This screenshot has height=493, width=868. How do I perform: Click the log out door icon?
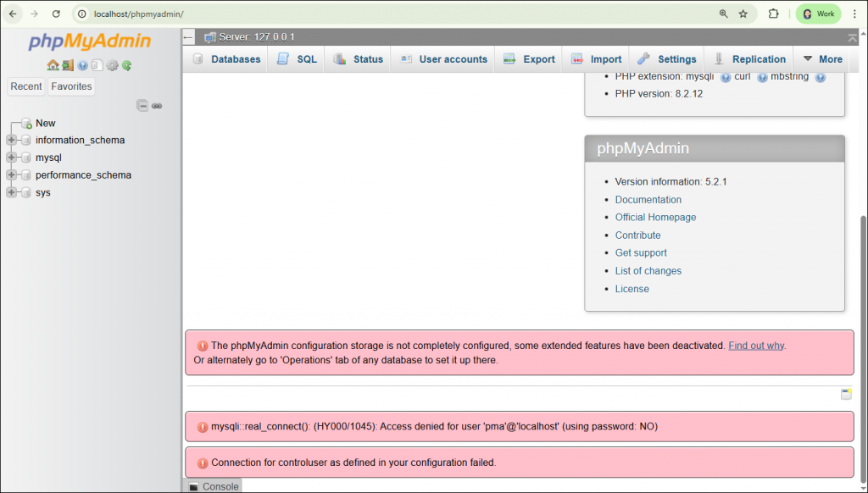point(68,65)
